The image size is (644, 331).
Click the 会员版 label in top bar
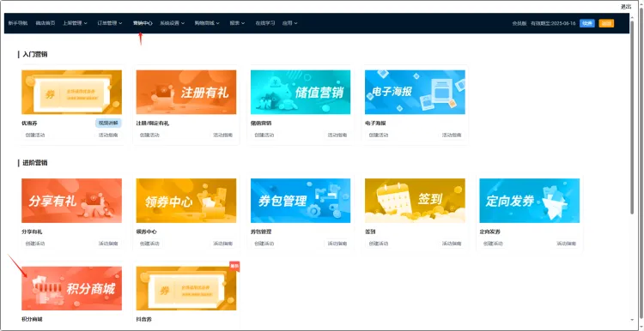(519, 23)
